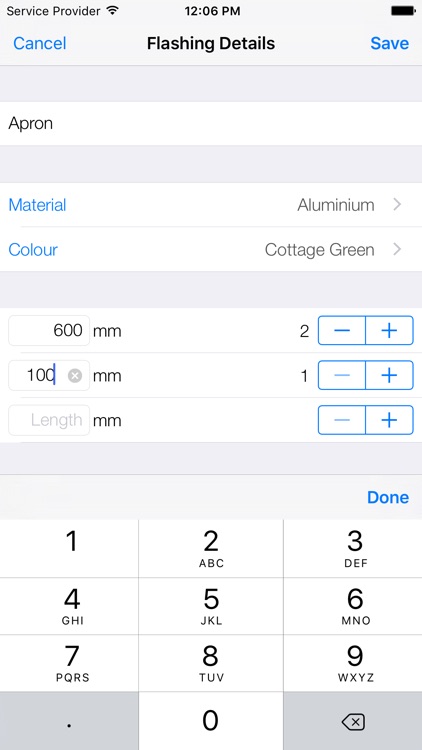
Task: Clear the 100 mm field with the x icon
Action: [x=75, y=376]
